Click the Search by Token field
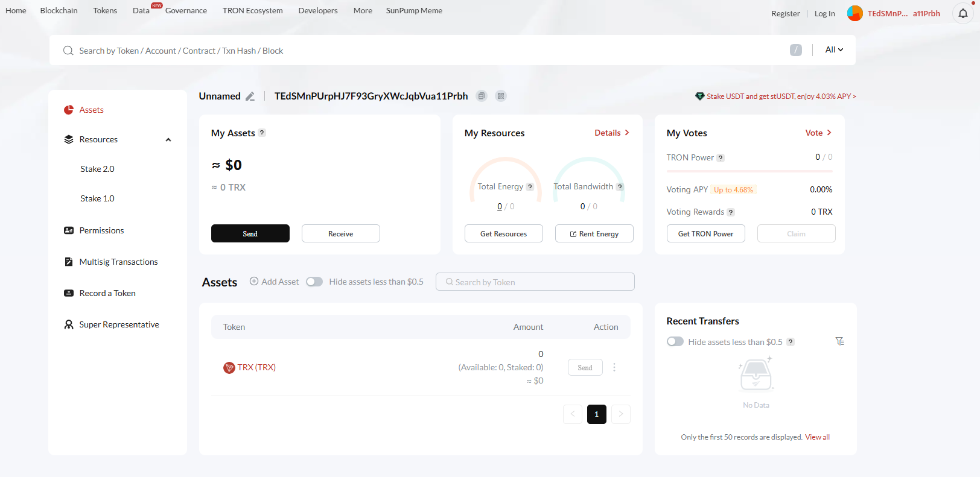 (x=535, y=282)
